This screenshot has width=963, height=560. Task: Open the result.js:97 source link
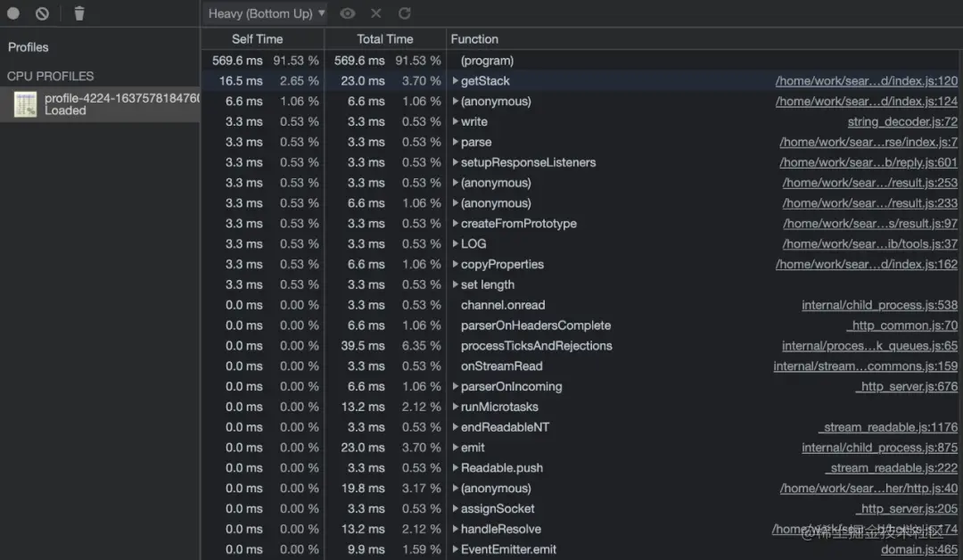click(x=870, y=224)
